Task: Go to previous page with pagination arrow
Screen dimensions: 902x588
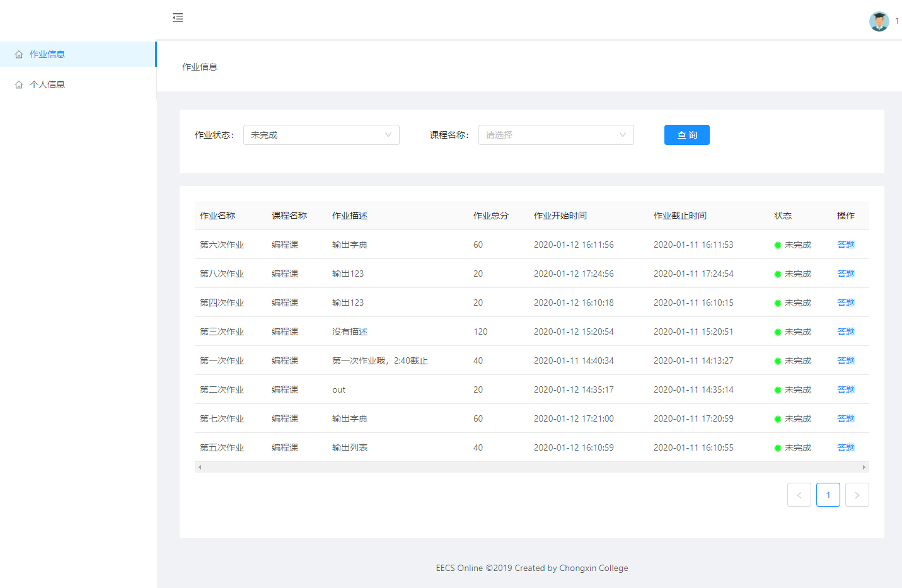Action: (799, 495)
